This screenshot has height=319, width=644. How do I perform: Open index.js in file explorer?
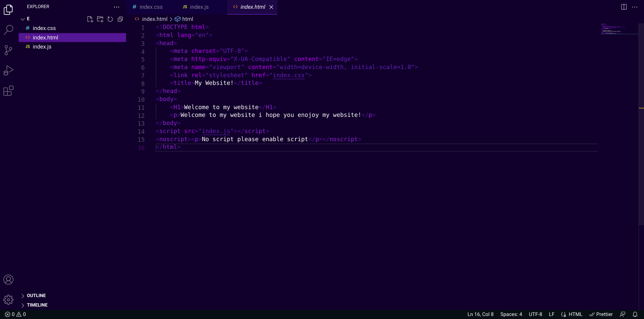click(x=72, y=47)
